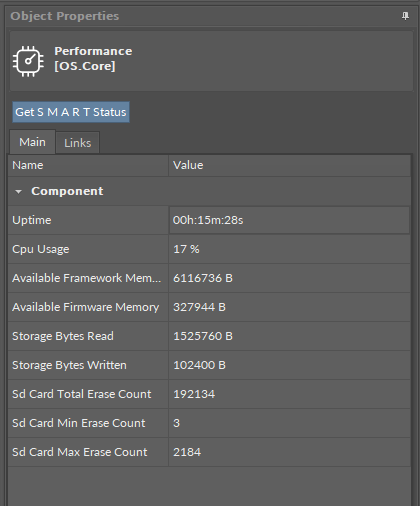
Task: Click Get S M A R T Status button
Action: pos(71,112)
